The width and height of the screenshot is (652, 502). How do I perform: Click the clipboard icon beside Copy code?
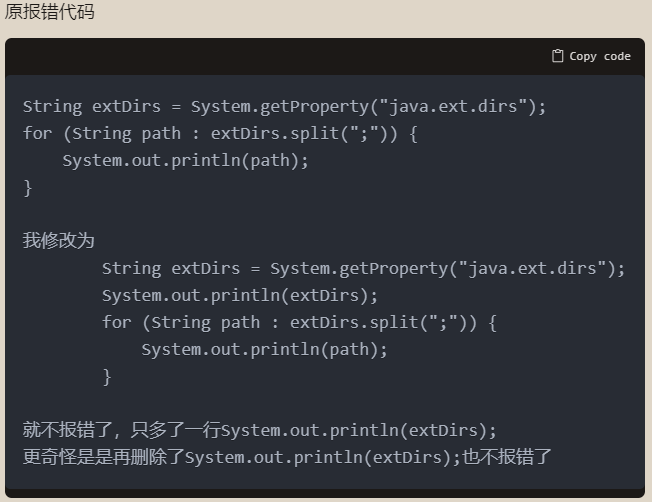pyautogui.click(x=558, y=56)
